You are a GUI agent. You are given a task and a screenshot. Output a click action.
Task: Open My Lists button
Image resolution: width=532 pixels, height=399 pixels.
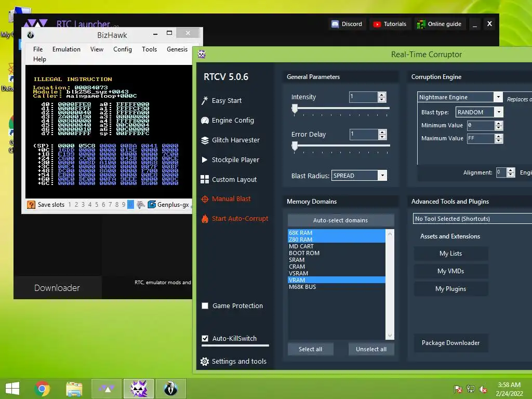pos(450,254)
